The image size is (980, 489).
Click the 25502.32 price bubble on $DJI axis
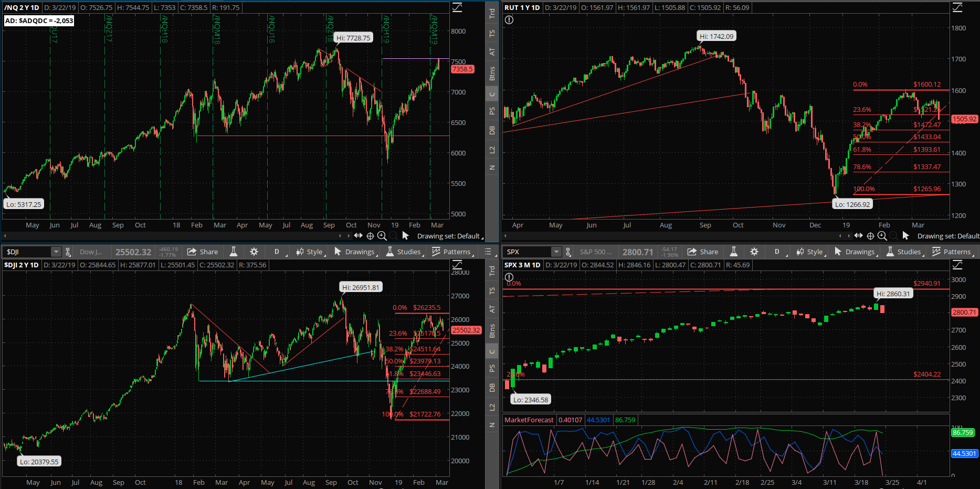(x=466, y=330)
